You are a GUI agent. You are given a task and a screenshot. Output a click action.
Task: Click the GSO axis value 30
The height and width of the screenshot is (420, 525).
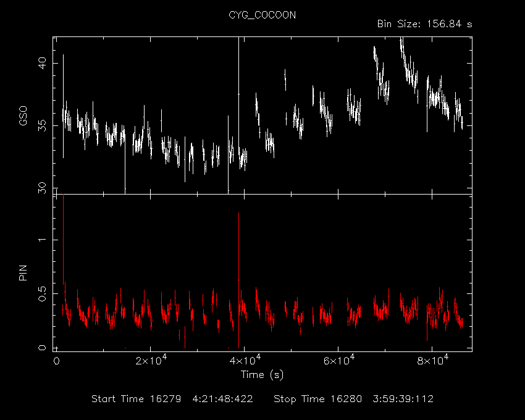click(x=42, y=188)
